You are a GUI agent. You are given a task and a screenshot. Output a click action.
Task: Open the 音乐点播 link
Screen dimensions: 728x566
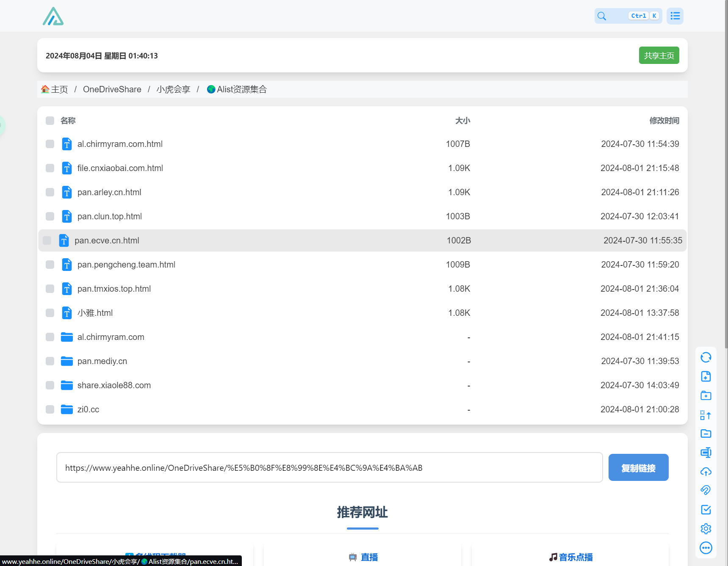(570, 557)
